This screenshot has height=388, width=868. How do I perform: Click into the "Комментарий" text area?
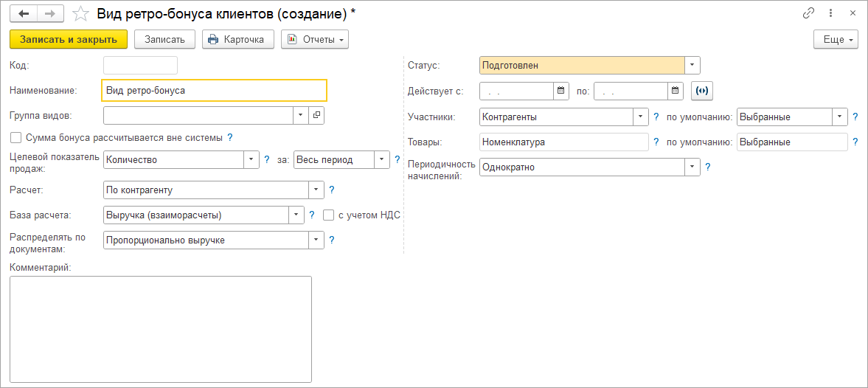[x=160, y=329]
